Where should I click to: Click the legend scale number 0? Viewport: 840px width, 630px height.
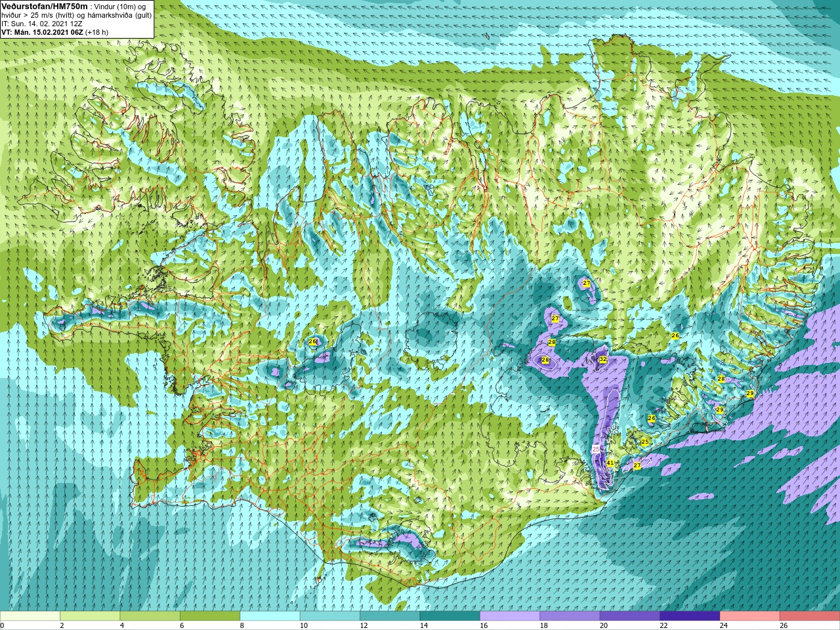3,625
